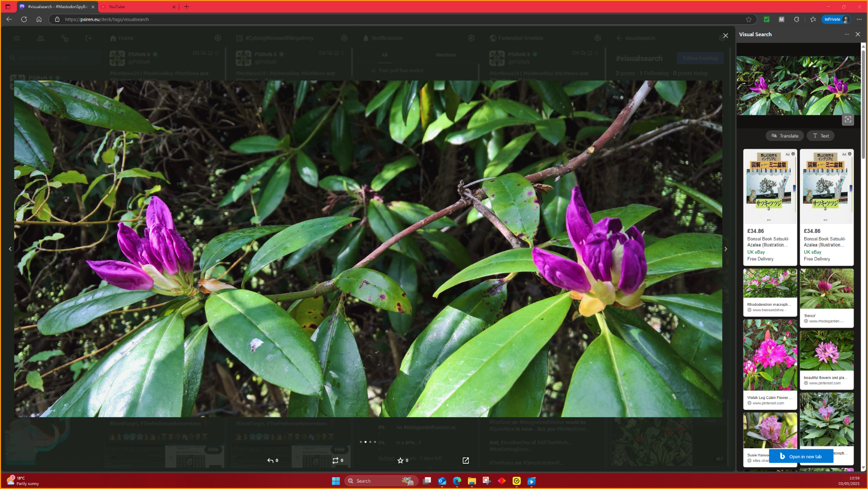
Task: Show the next image in viewer
Action: click(x=725, y=249)
